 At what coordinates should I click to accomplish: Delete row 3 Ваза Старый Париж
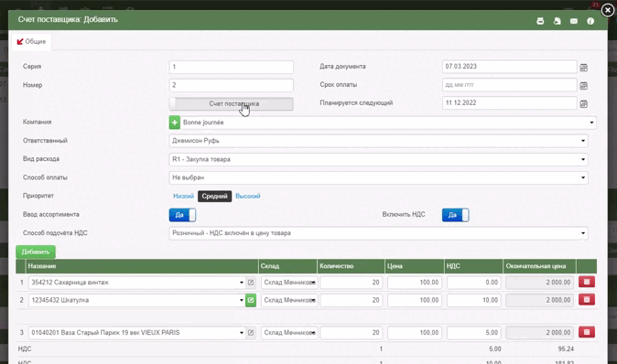[x=586, y=332]
